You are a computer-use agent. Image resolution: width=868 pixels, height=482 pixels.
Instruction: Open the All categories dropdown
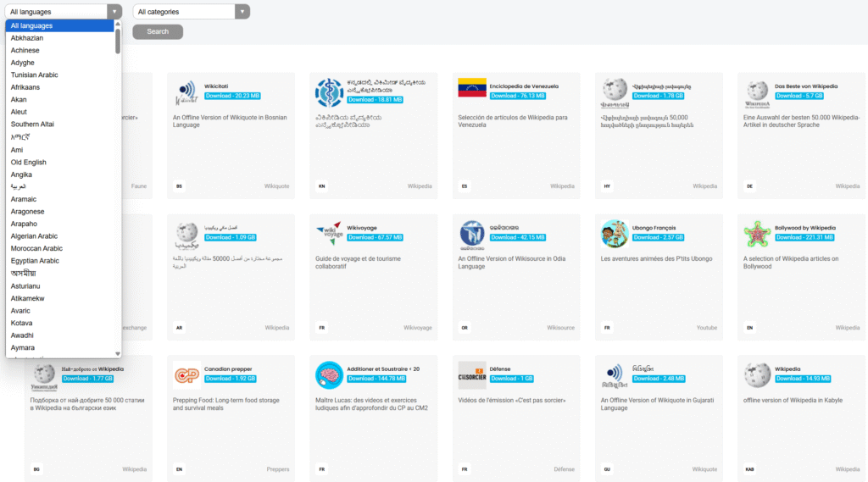[x=191, y=12]
